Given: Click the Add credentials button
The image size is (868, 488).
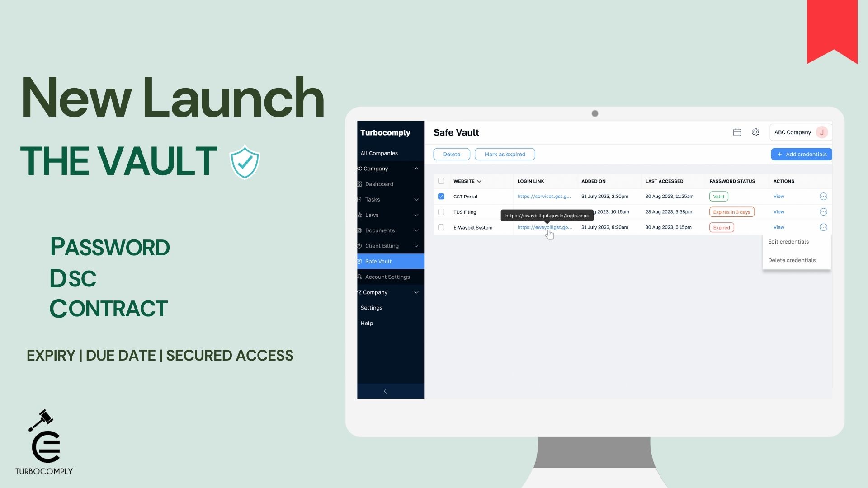Looking at the screenshot, I should (801, 154).
